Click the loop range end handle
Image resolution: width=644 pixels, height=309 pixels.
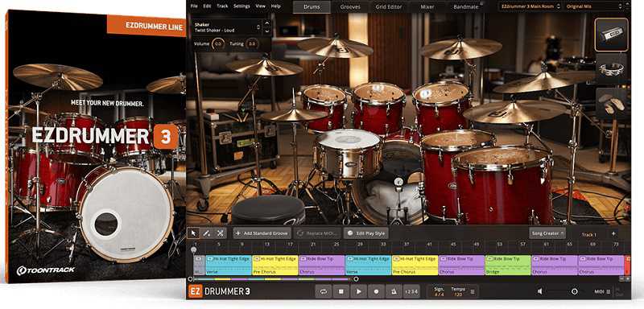[356, 279]
